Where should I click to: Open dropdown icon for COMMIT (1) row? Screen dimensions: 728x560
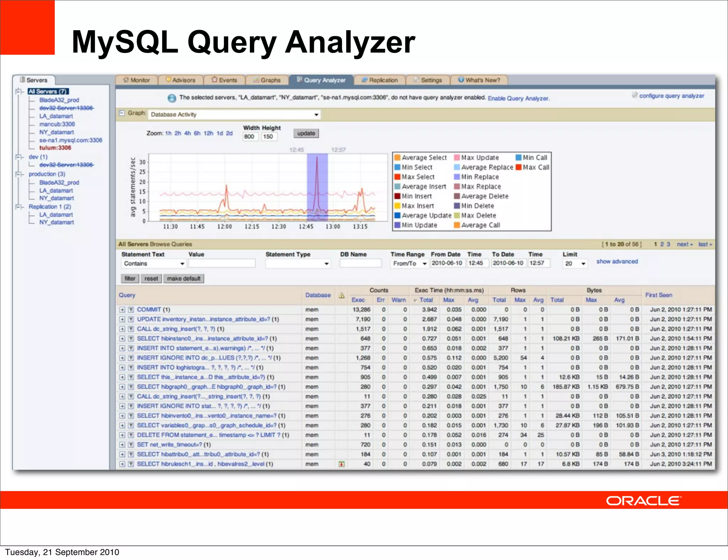131,310
